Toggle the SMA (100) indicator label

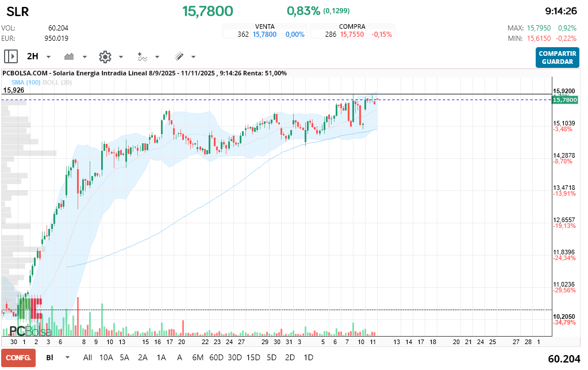[25, 82]
